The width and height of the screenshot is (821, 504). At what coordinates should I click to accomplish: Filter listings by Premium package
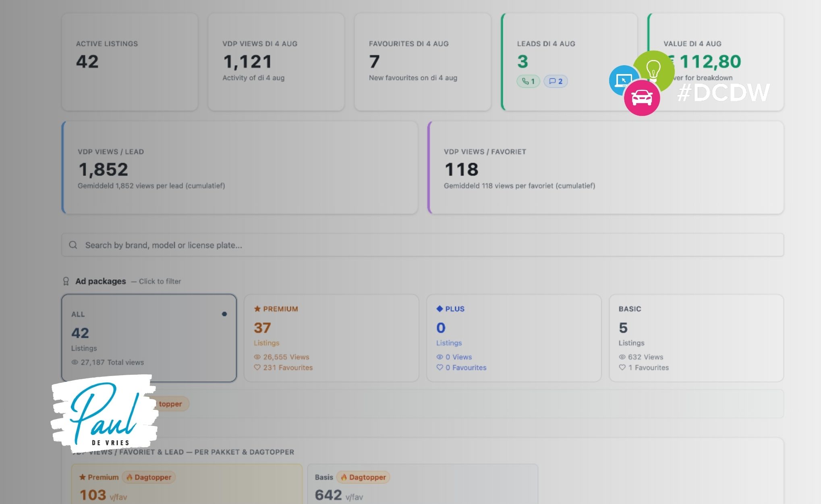(x=331, y=338)
